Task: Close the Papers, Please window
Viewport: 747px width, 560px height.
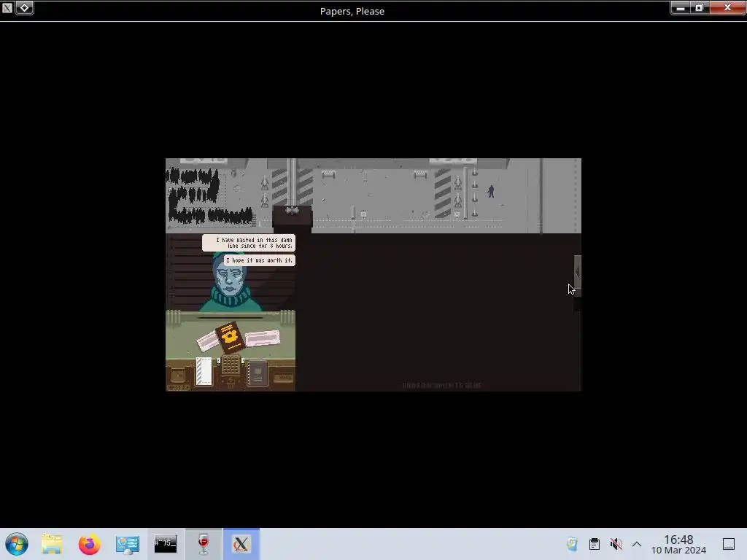Action: 727,7
